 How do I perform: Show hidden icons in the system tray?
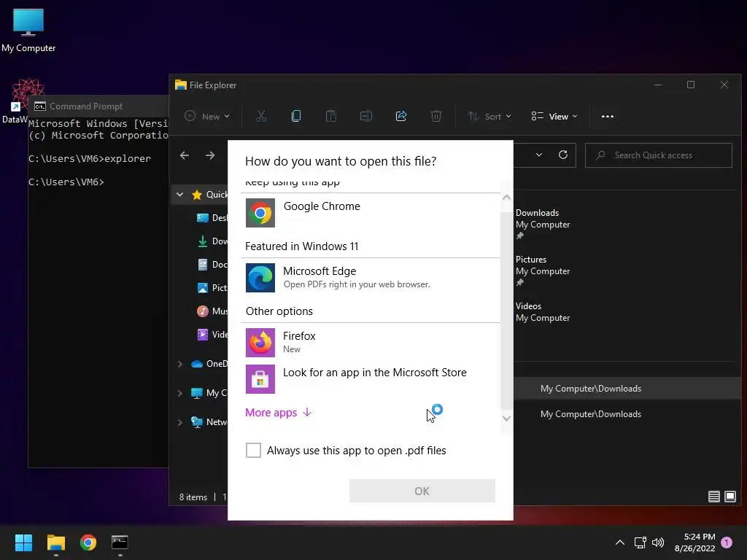coord(620,542)
